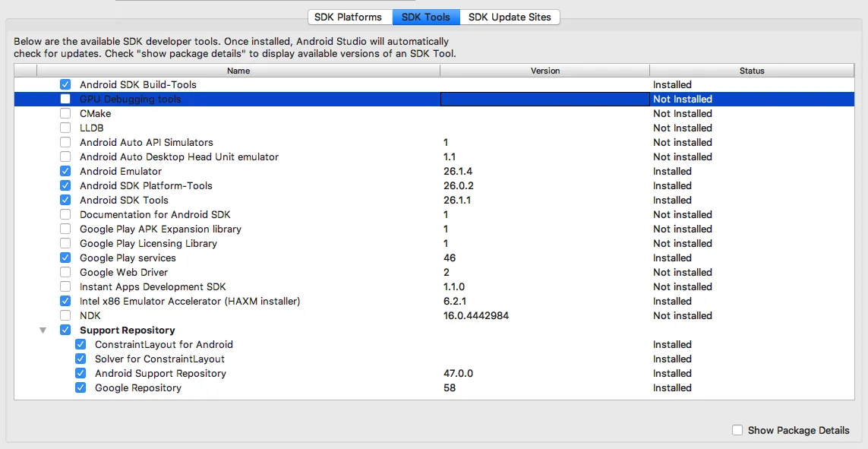Screen dimensions: 868x449
Task: Click version 26.0.2 cell
Action: click(459, 185)
